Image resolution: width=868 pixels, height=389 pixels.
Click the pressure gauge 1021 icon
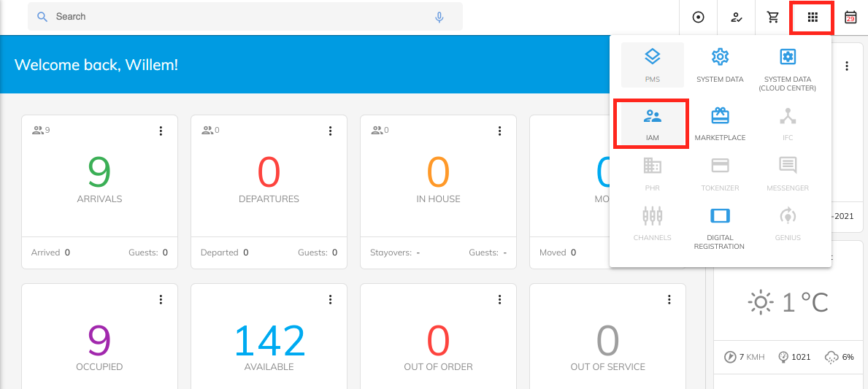(783, 357)
